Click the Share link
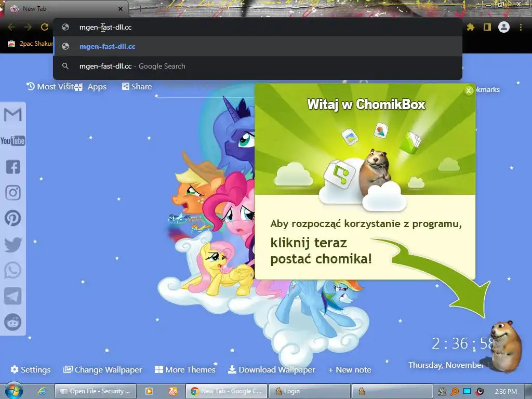The image size is (532, 399). (x=137, y=87)
